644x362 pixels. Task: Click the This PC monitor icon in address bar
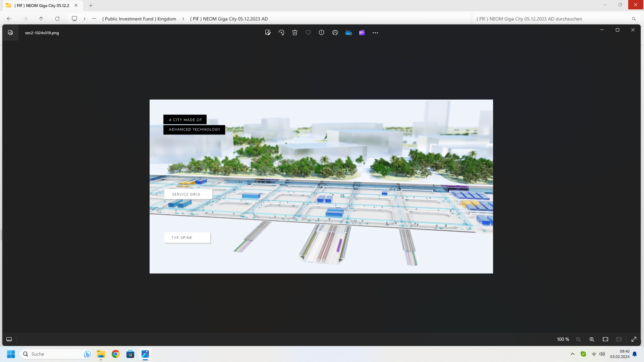pyautogui.click(x=74, y=19)
